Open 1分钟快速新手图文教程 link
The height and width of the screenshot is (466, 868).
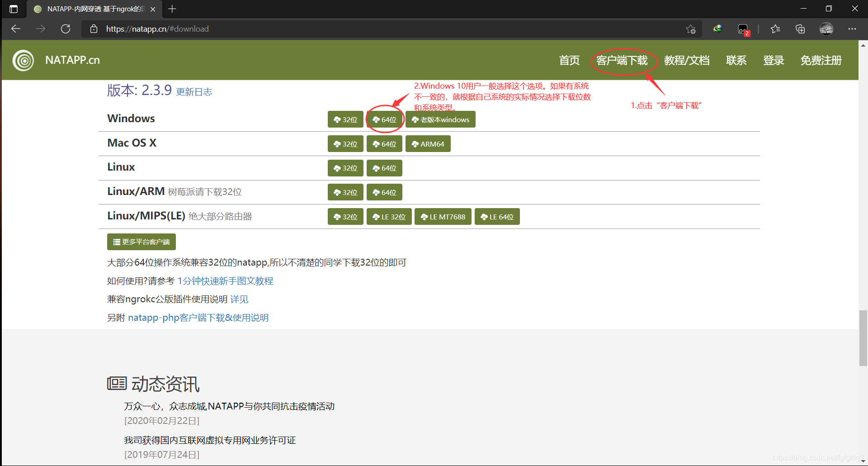[225, 281]
